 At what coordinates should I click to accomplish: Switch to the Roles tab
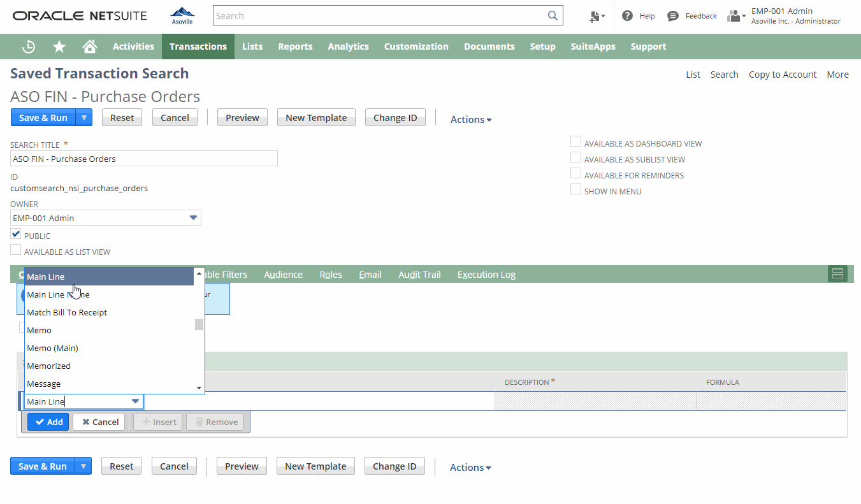[x=331, y=275]
